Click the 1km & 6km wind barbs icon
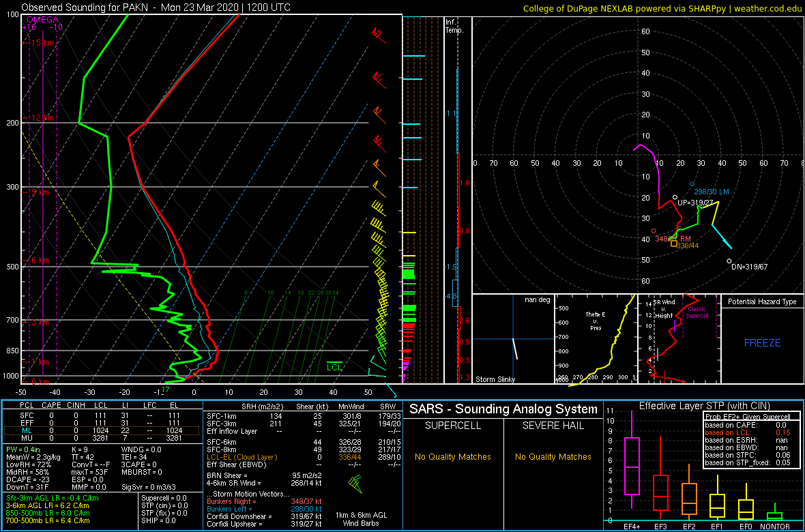 point(355,484)
